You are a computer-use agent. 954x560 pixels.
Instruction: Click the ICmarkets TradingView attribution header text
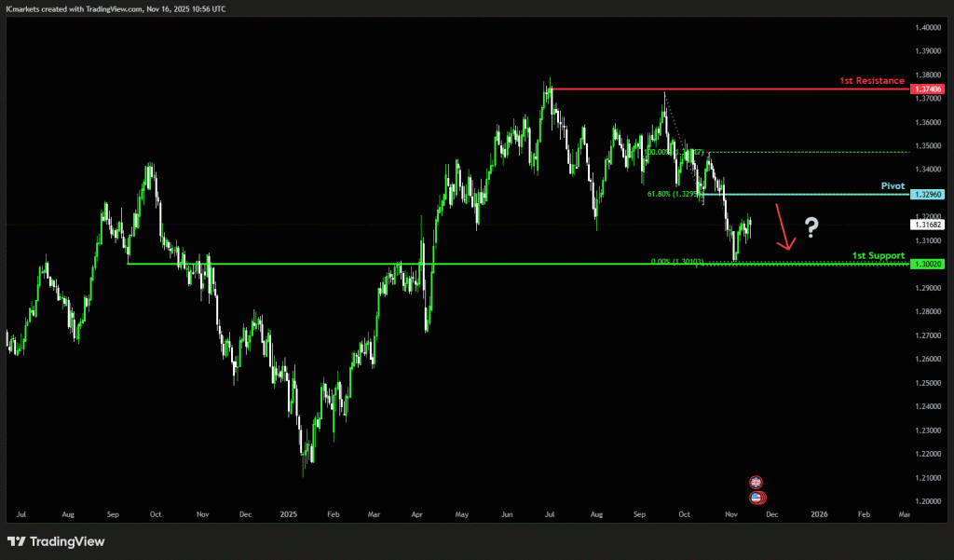[114, 8]
